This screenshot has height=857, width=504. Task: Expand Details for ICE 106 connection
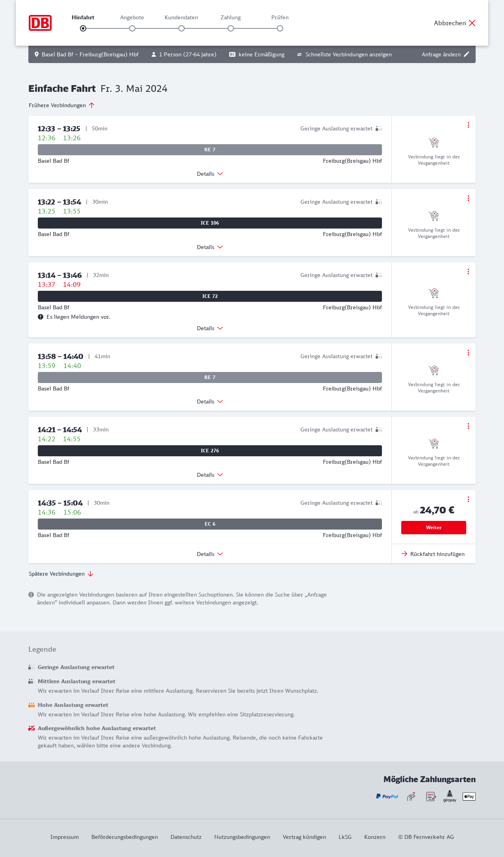[x=210, y=247]
